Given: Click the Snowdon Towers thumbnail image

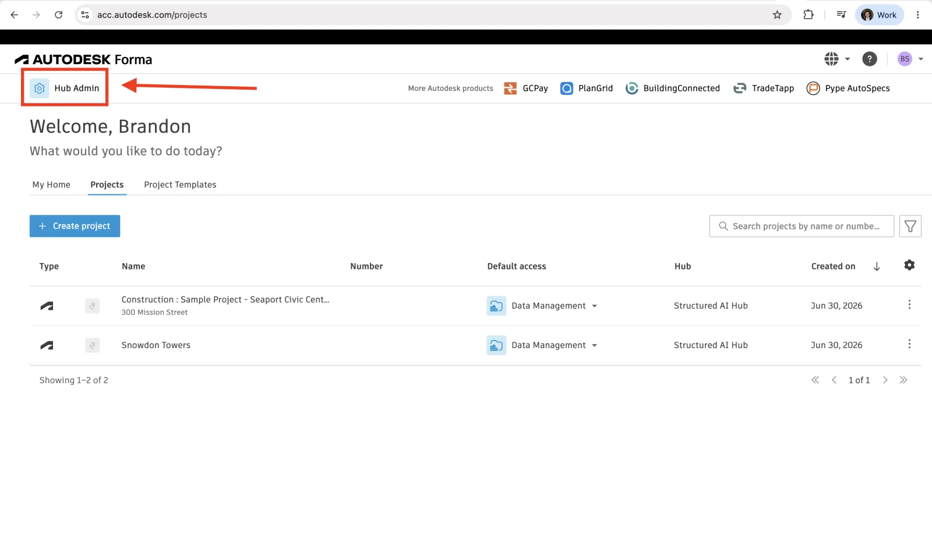Looking at the screenshot, I should click(x=92, y=345).
